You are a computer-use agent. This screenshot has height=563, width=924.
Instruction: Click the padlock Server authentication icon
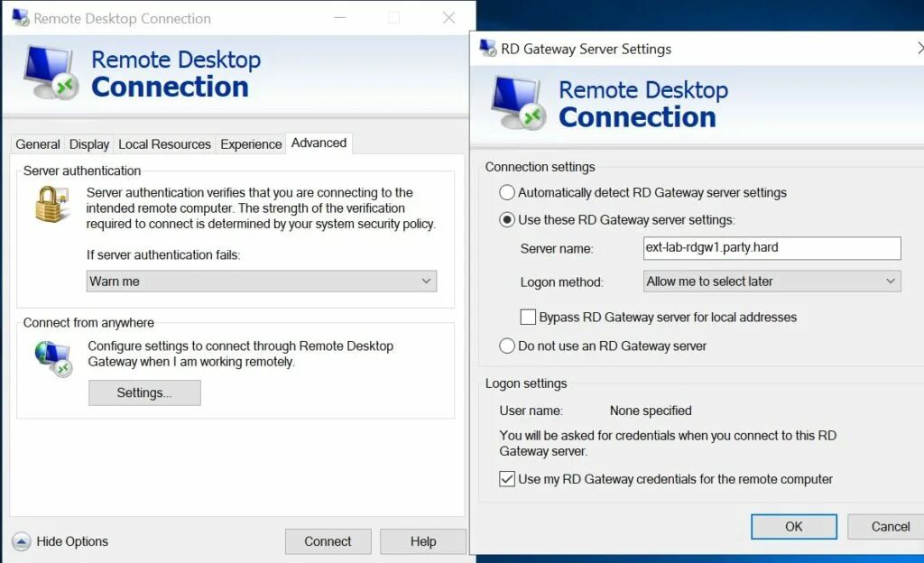(51, 204)
